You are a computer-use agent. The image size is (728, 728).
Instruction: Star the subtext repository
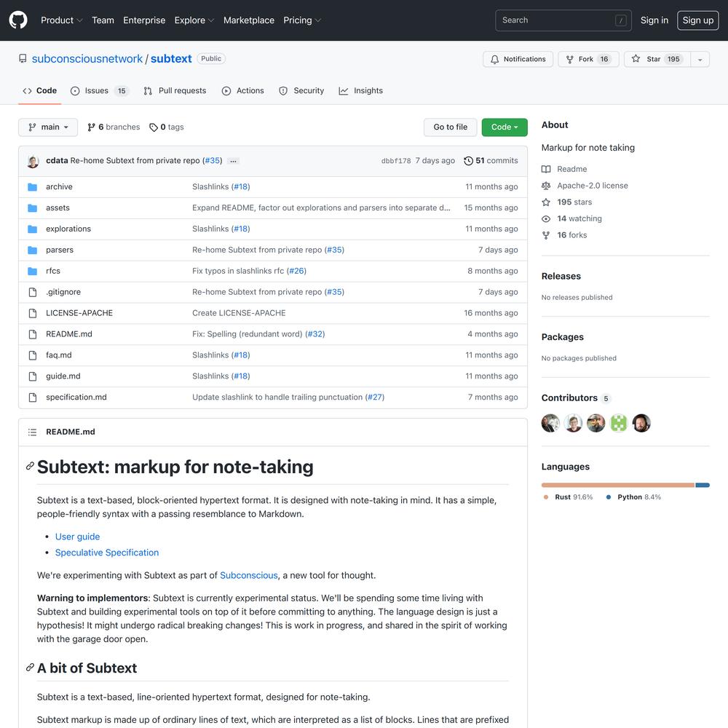pos(657,59)
